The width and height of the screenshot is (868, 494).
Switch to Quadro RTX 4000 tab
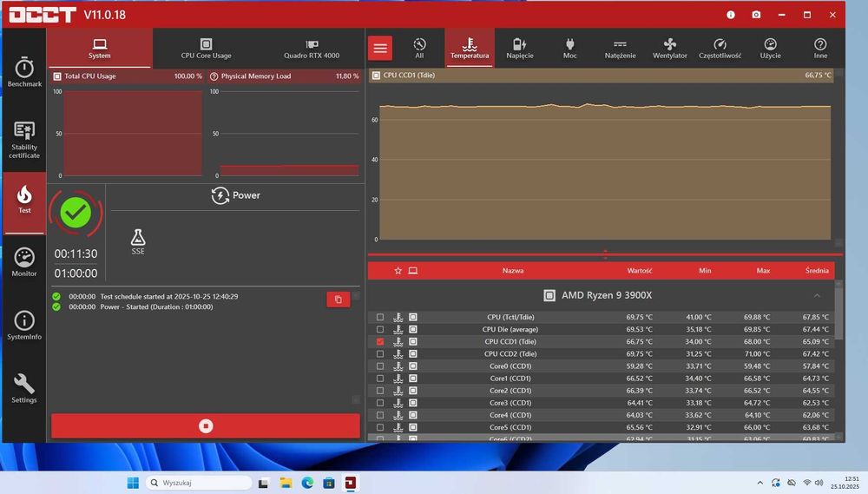312,48
